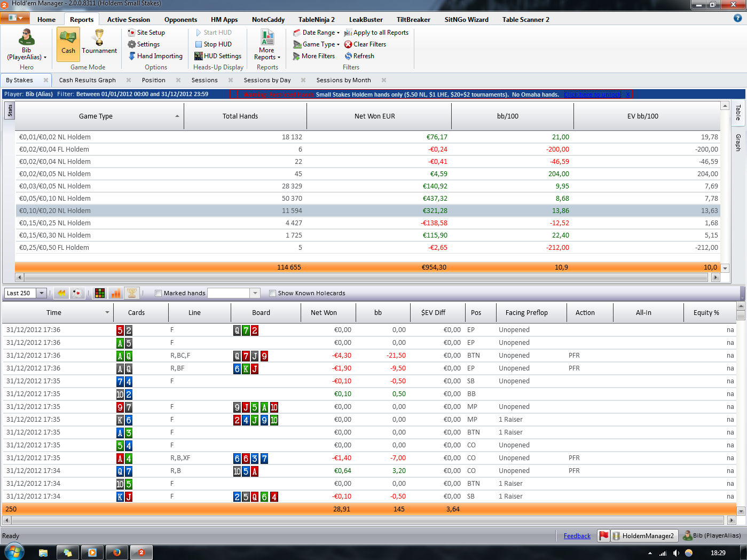
Task: Close the Sessions by Day tab
Action: tap(303, 80)
